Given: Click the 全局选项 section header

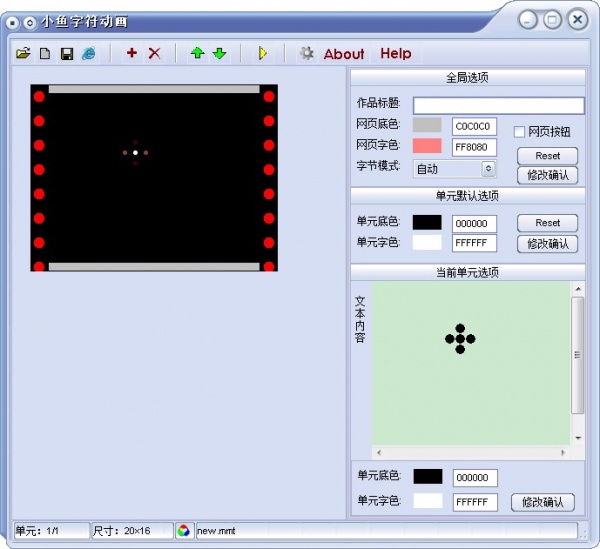Looking at the screenshot, I should point(468,78).
